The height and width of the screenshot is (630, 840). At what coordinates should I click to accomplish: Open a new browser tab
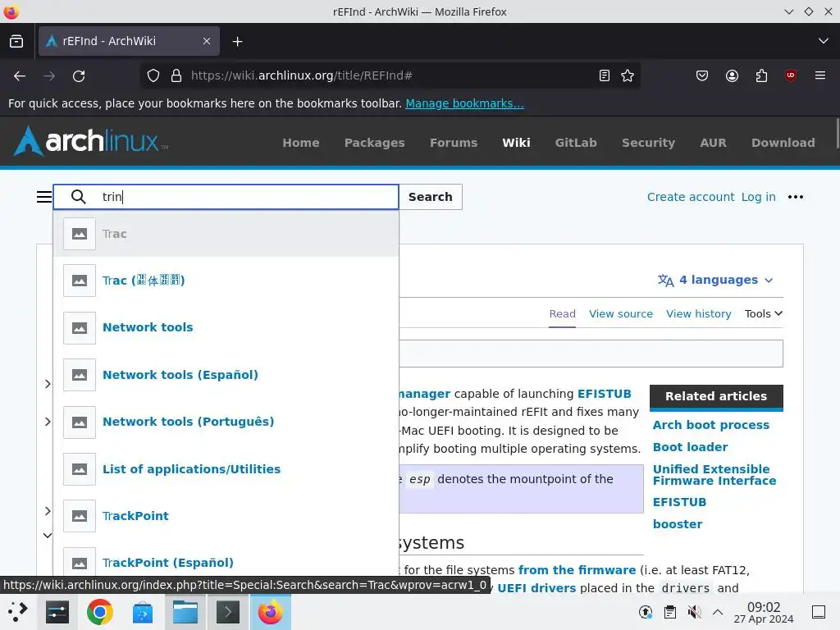pyautogui.click(x=237, y=41)
